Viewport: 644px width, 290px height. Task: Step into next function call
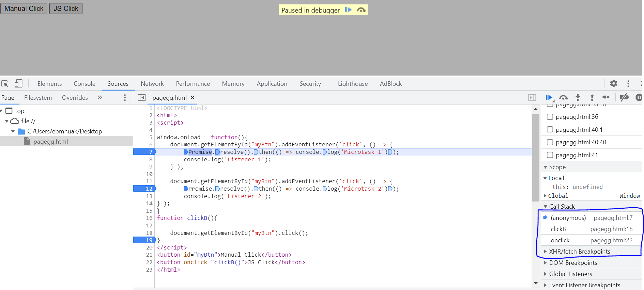point(578,98)
